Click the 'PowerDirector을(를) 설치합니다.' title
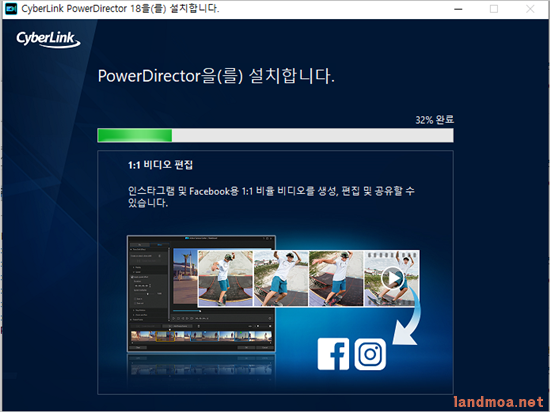The height and width of the screenshot is (412, 550). 216,76
